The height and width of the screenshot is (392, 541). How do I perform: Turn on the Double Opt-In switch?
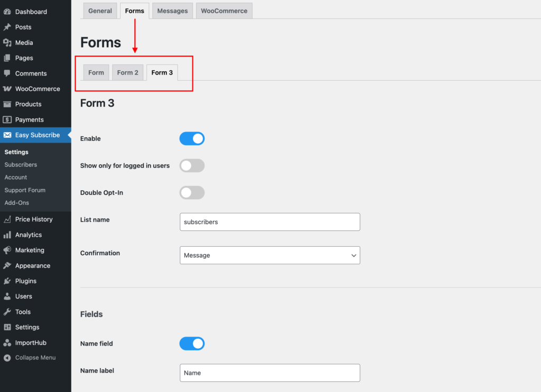click(x=192, y=193)
